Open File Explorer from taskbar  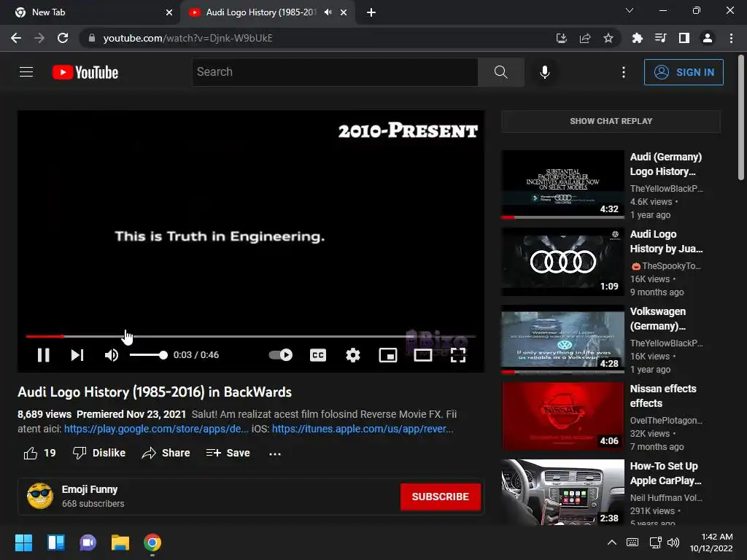[120, 542]
